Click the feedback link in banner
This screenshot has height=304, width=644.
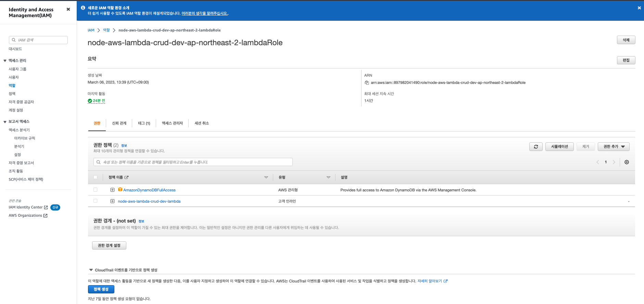[x=205, y=13]
